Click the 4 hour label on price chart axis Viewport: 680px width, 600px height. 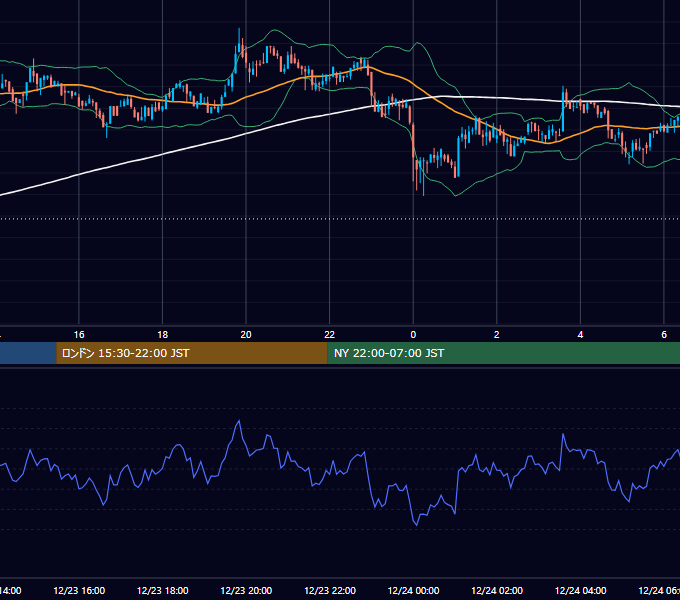(580, 335)
